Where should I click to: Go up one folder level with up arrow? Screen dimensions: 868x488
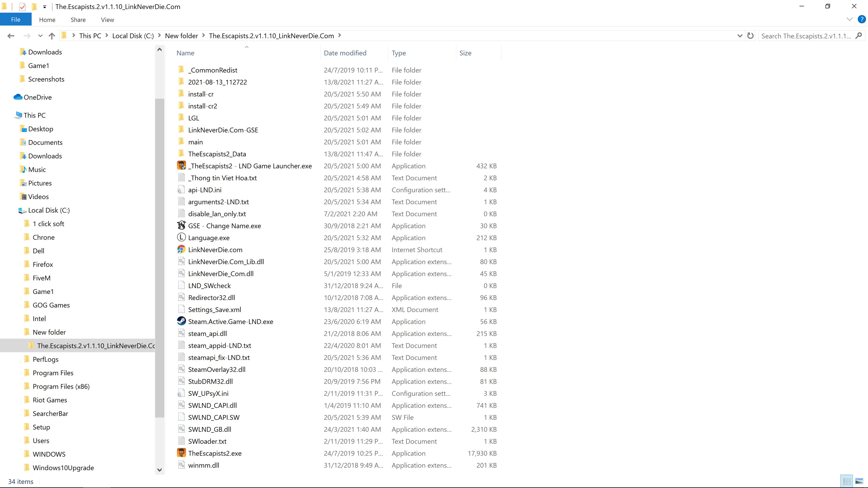(52, 36)
